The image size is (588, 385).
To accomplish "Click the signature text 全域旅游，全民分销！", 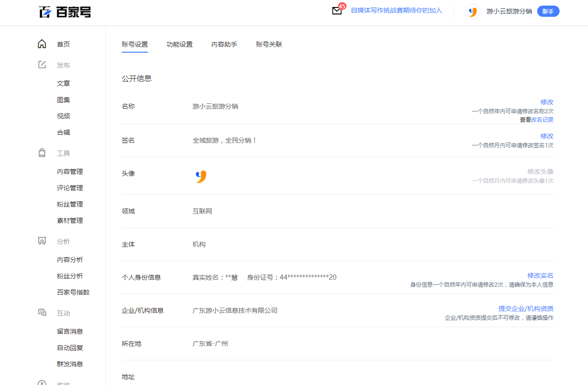I will click(225, 140).
